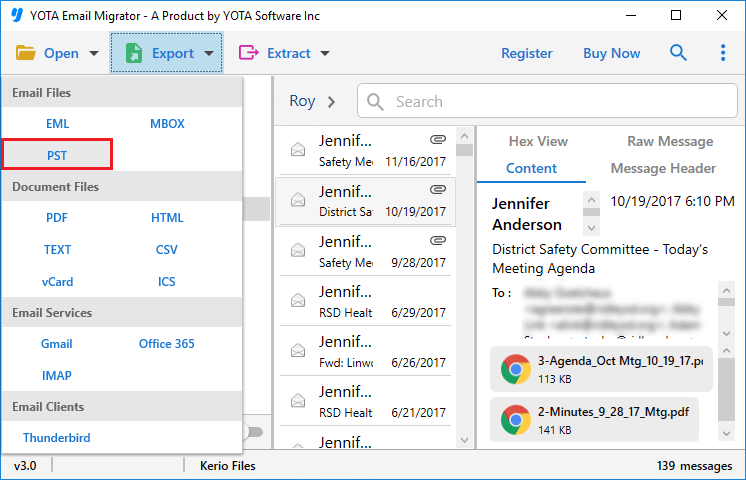Click the Roy folder breadcrumb
The image size is (746, 480).
coord(302,101)
